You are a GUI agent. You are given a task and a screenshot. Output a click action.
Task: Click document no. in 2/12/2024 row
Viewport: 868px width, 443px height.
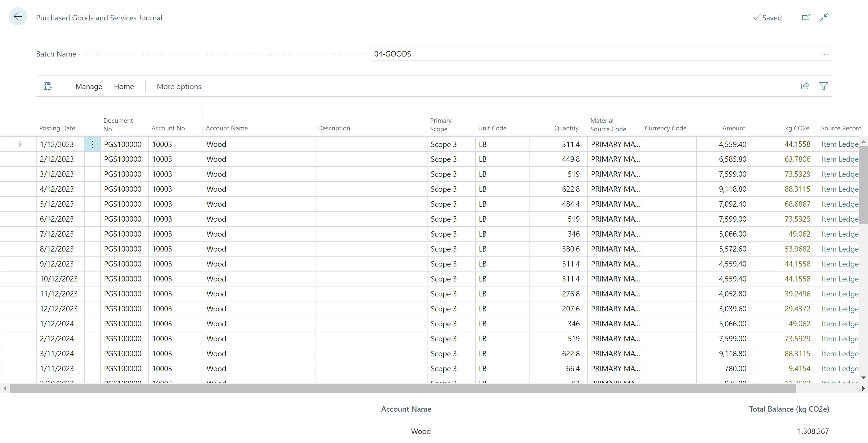[x=124, y=338]
